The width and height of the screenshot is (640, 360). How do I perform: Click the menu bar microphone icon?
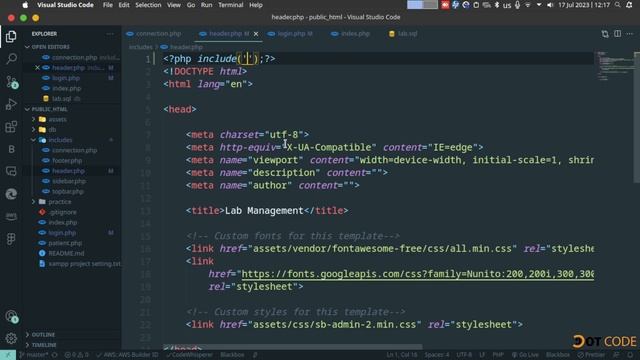click(517, 5)
